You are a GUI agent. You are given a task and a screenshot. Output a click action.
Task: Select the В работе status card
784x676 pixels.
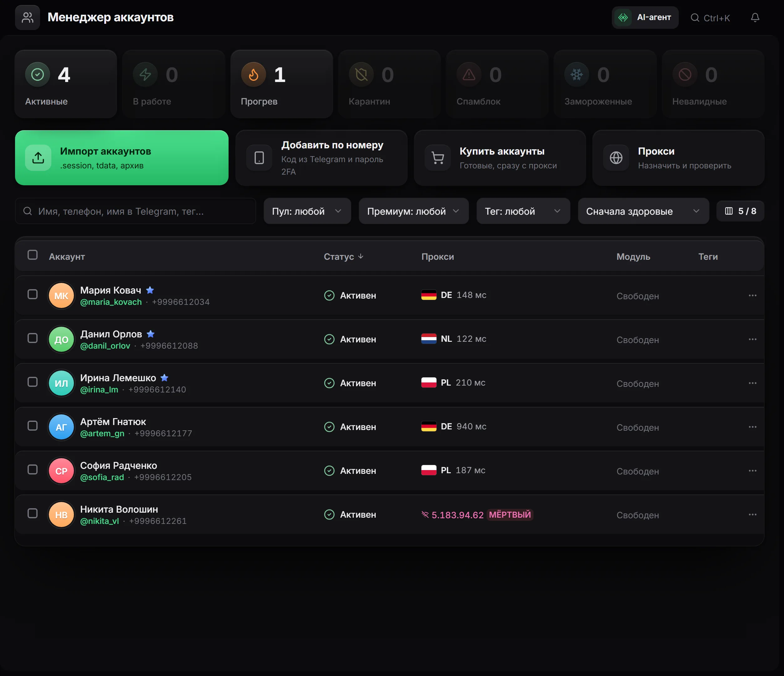174,84
